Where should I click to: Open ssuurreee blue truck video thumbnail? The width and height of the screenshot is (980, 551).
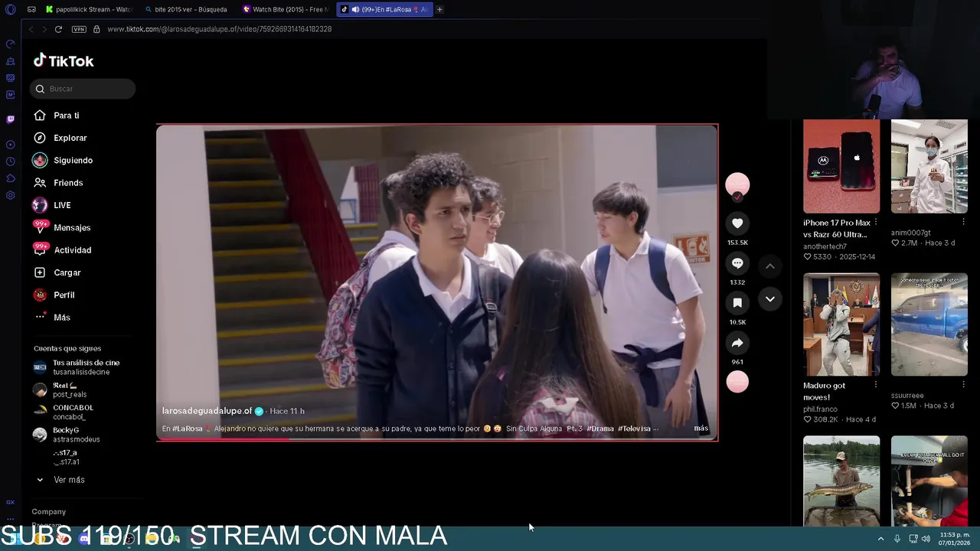[x=929, y=324]
